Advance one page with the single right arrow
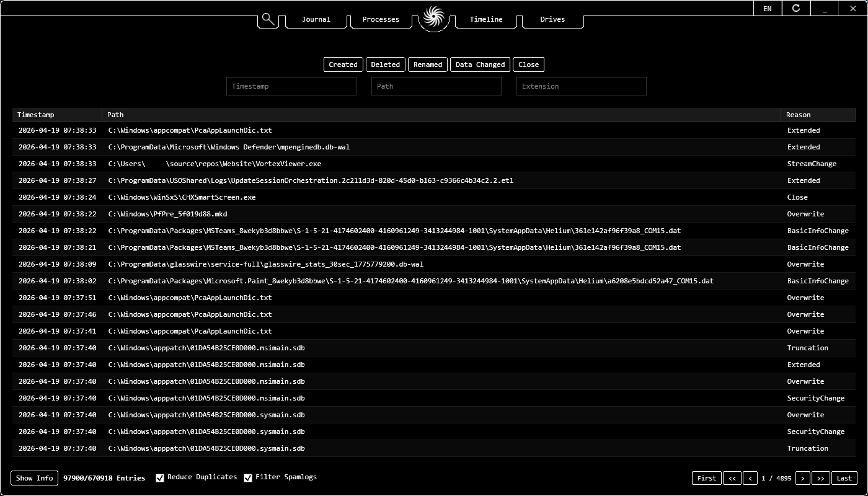The image size is (868, 496). click(x=803, y=478)
